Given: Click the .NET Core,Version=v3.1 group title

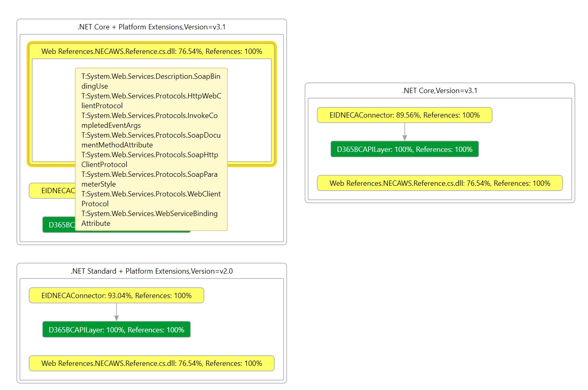Looking at the screenshot, I should [440, 91].
